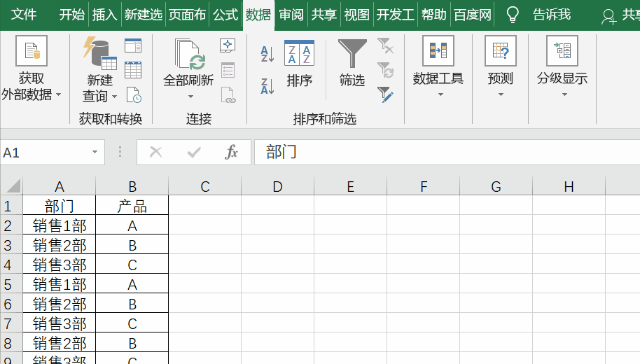Open the 文件 (File) tab

24,15
